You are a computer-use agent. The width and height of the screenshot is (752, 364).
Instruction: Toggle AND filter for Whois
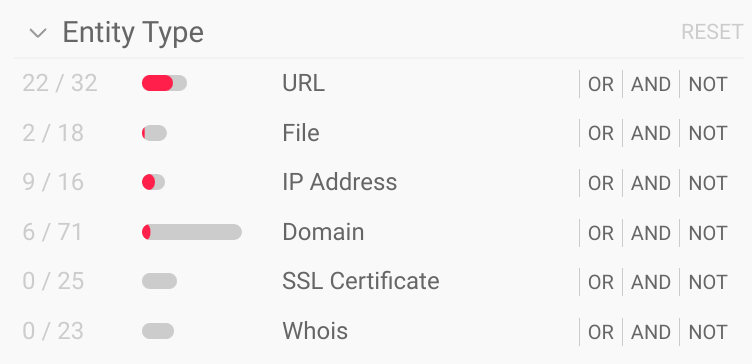[651, 331]
